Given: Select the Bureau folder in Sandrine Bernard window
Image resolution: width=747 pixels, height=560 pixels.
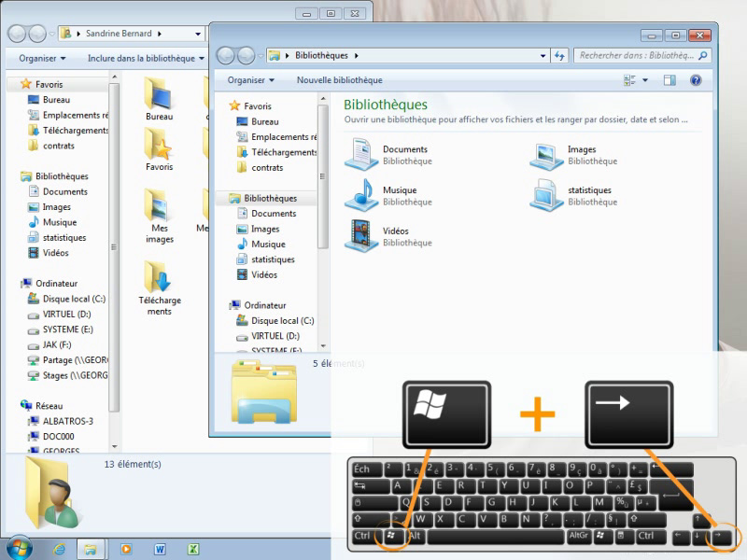Looking at the screenshot, I should (159, 99).
